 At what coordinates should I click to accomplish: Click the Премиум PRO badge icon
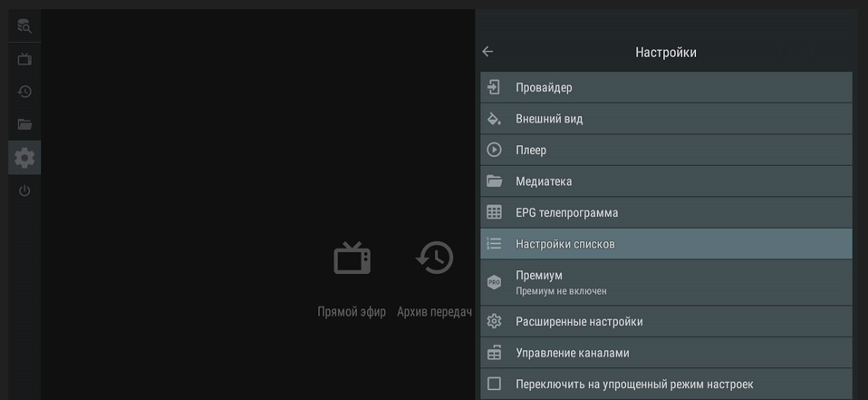click(x=494, y=282)
